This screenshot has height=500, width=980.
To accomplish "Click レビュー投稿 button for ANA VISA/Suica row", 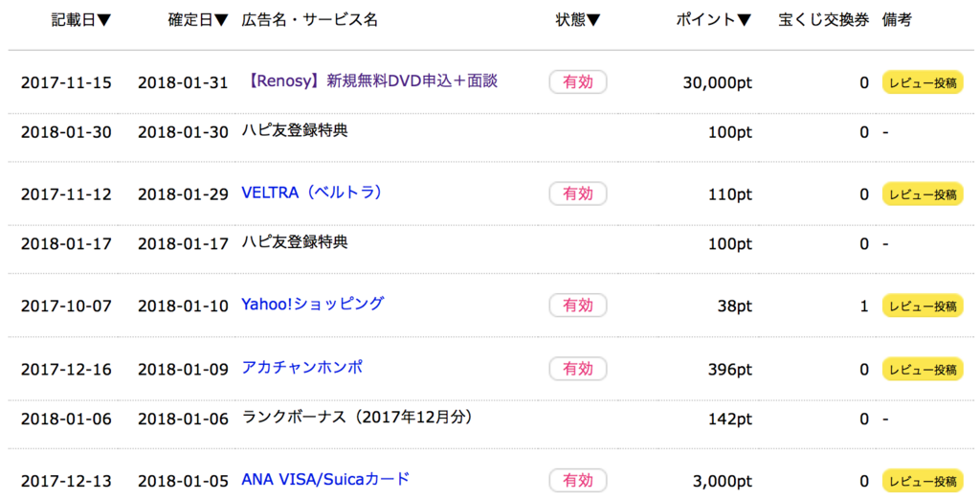I will [923, 481].
